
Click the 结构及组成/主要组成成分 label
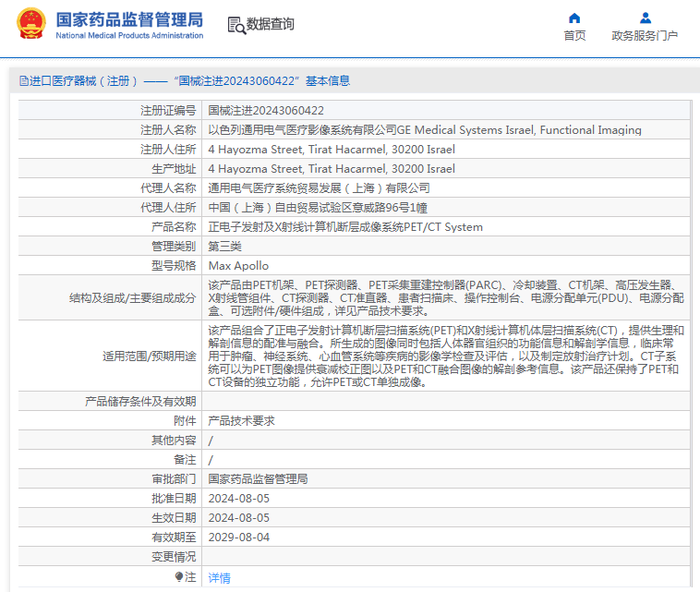[133, 297]
